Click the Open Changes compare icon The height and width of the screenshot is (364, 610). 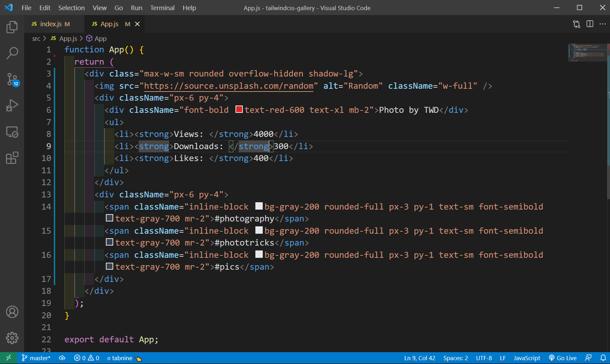click(576, 24)
